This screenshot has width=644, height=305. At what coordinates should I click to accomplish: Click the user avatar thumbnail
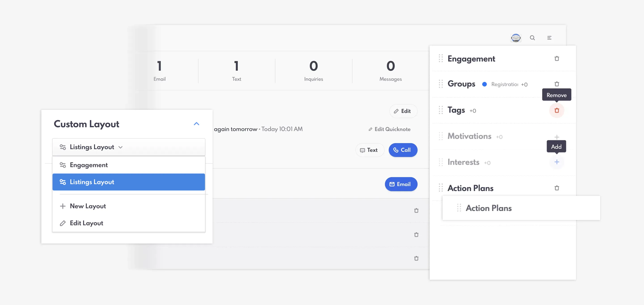pos(516,38)
